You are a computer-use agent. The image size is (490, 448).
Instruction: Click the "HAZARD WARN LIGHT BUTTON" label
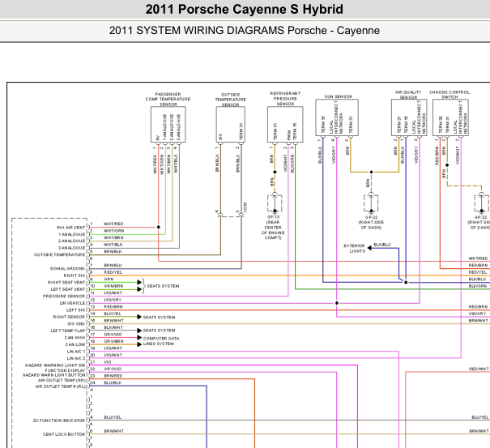tap(53, 375)
